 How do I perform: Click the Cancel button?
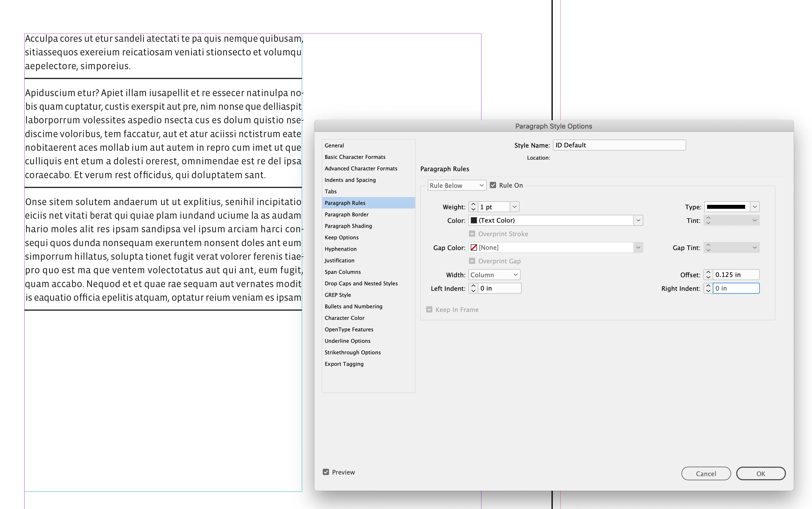[706, 474]
